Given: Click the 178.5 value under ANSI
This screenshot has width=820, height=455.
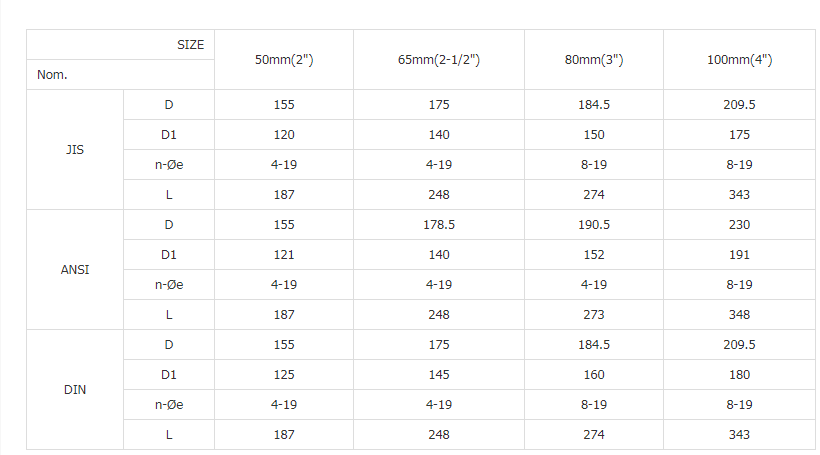Looking at the screenshot, I should click(x=439, y=225).
